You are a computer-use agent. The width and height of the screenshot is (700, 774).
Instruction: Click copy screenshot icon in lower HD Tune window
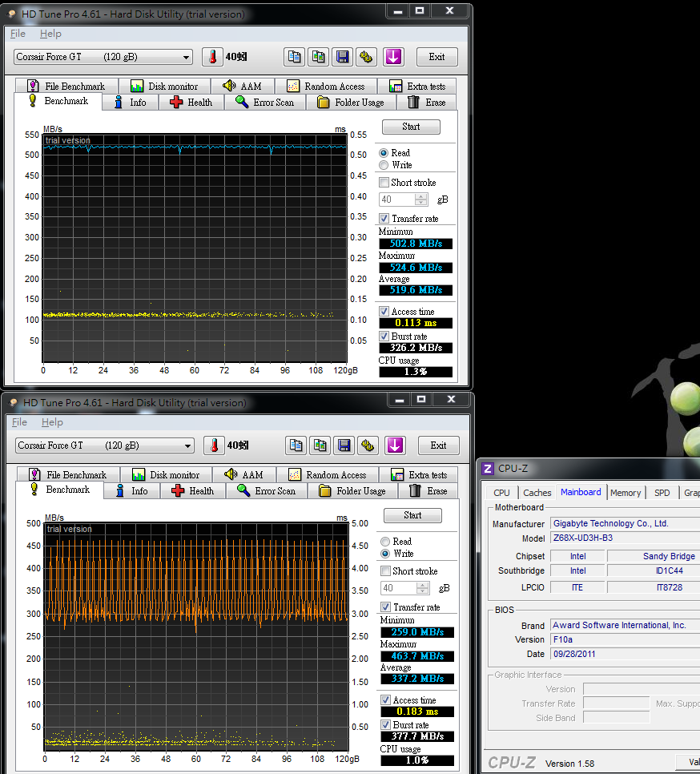[320, 445]
